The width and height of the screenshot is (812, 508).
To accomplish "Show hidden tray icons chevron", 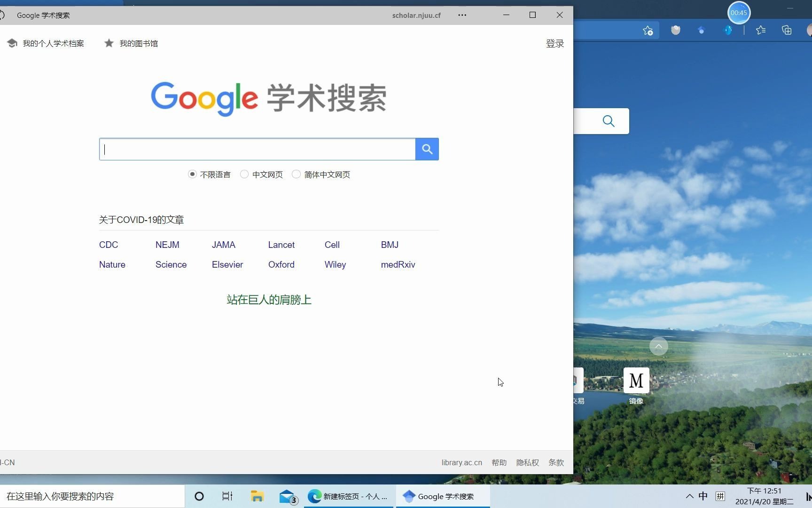I will pos(689,496).
